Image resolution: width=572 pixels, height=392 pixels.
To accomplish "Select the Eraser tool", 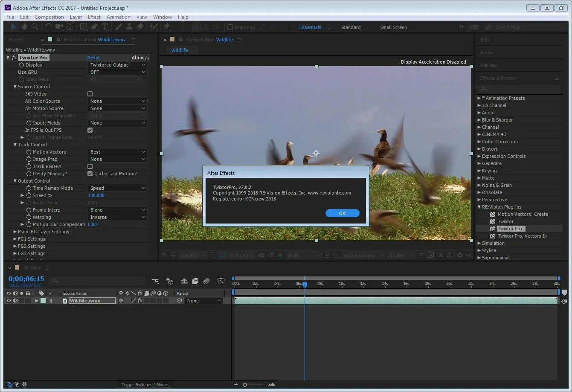I will [x=140, y=27].
